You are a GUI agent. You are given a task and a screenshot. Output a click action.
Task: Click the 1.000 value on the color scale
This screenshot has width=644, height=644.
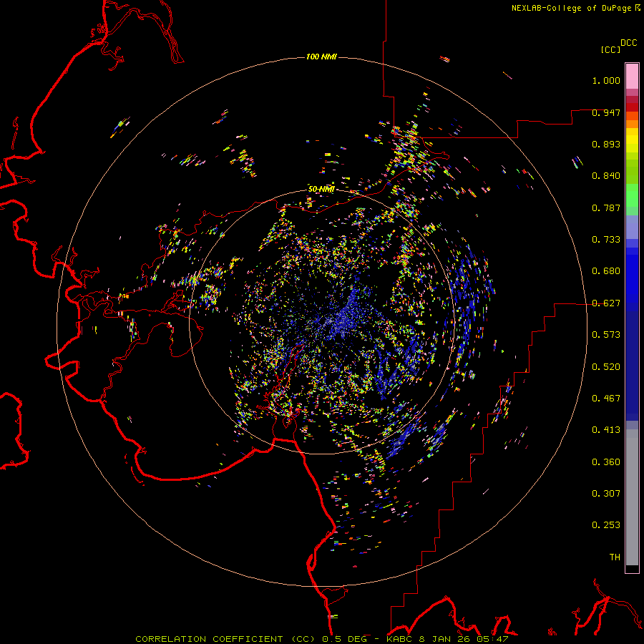(606, 80)
